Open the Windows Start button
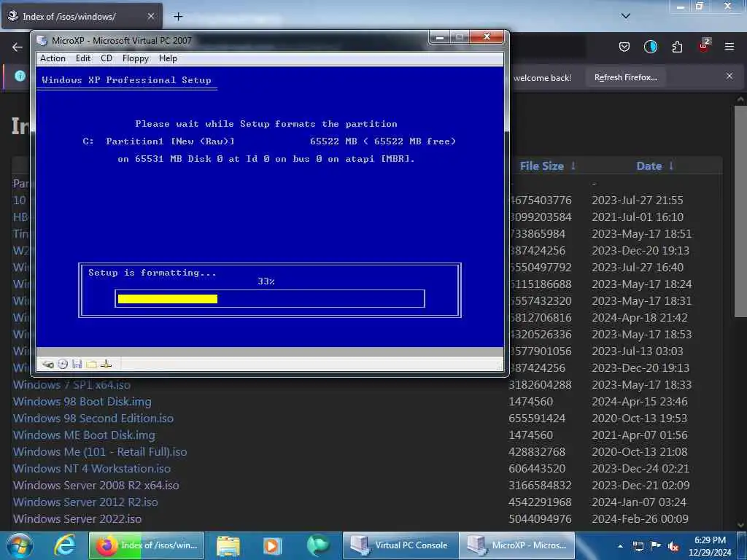This screenshot has height=560, width=747. point(19,545)
